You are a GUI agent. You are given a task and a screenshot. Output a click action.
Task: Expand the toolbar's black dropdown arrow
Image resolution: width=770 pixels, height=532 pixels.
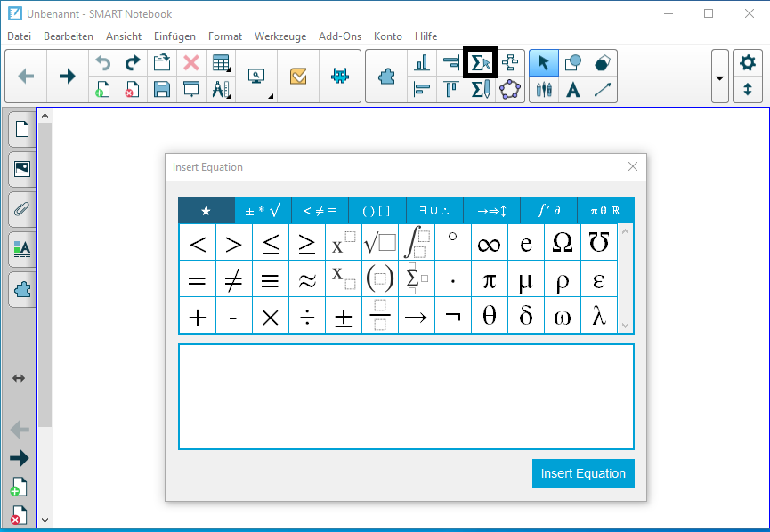pos(719,77)
